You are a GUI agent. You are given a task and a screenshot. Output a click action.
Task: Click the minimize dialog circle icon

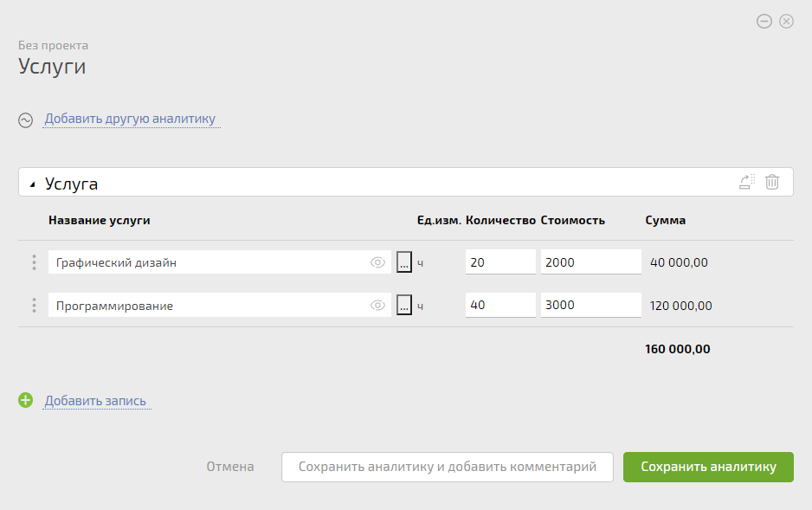(x=764, y=22)
